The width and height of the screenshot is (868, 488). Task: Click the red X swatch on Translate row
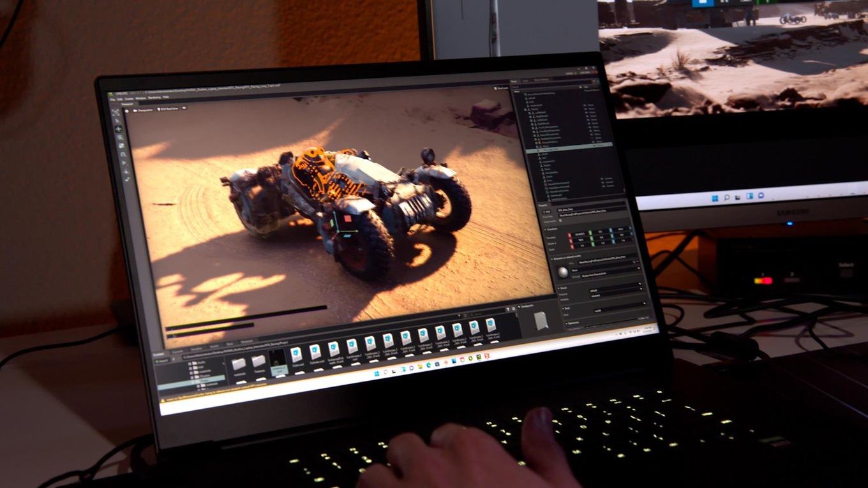tap(569, 235)
